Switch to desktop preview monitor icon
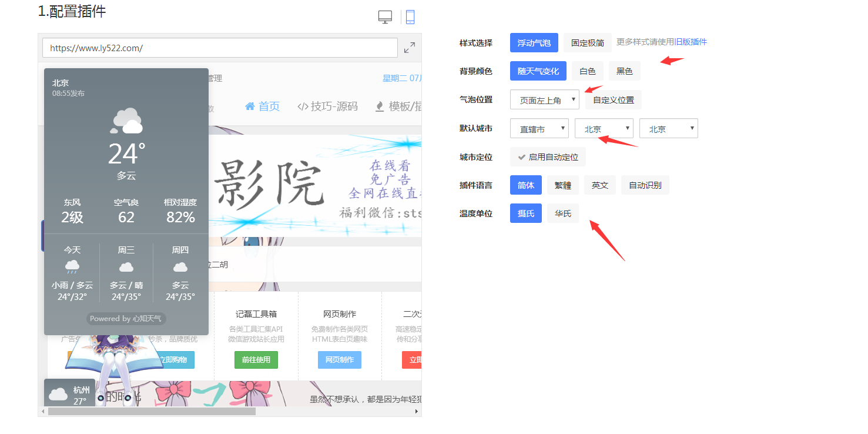868x434 pixels. coord(385,17)
